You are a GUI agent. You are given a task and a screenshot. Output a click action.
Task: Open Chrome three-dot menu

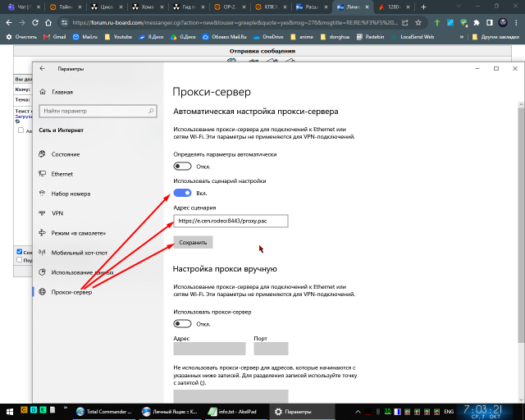point(516,23)
